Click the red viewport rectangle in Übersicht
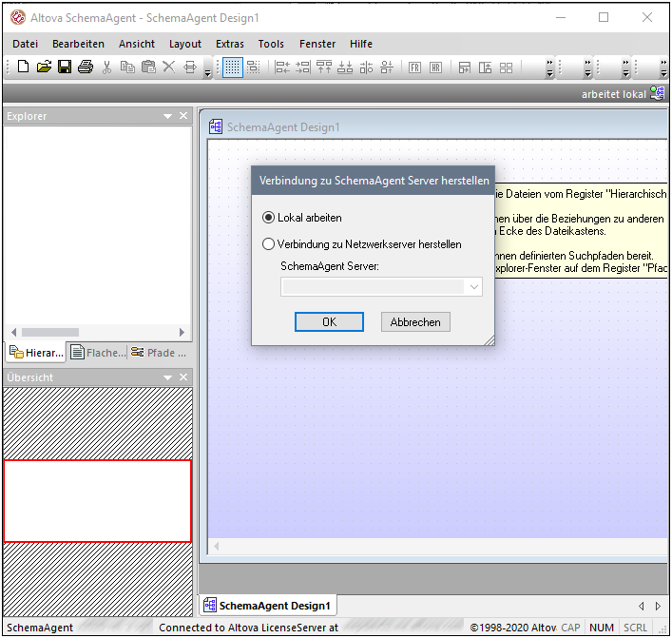Screen dimensions: 672x638 click(x=98, y=501)
